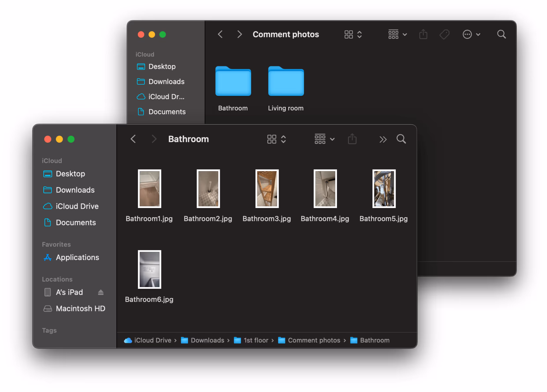Select the Living room folder

(286, 81)
